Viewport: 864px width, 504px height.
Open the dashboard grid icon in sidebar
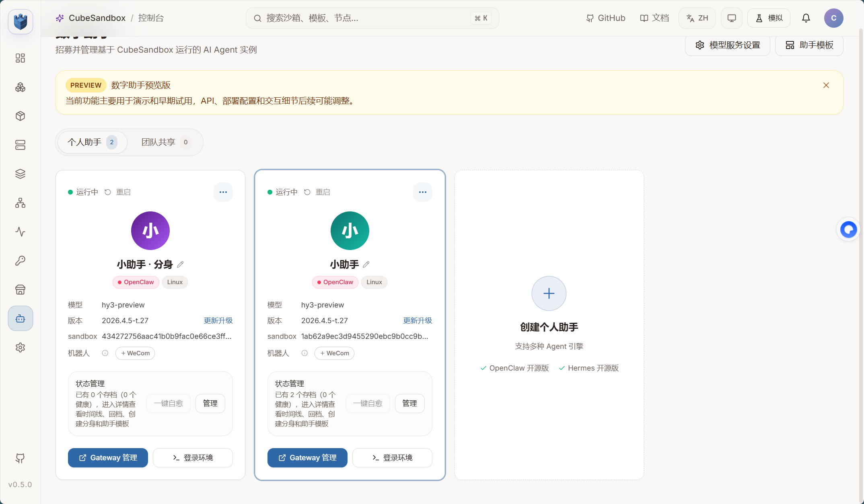(x=21, y=58)
